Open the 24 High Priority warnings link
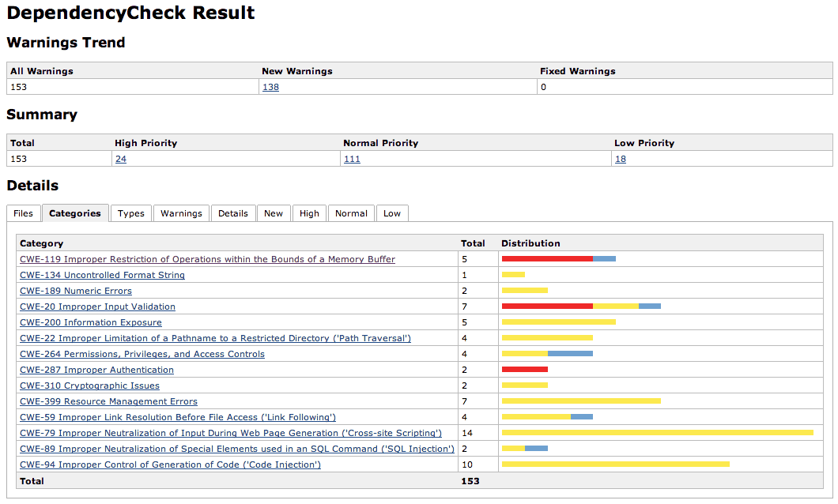Viewport: 838px width, 504px height. click(120, 159)
